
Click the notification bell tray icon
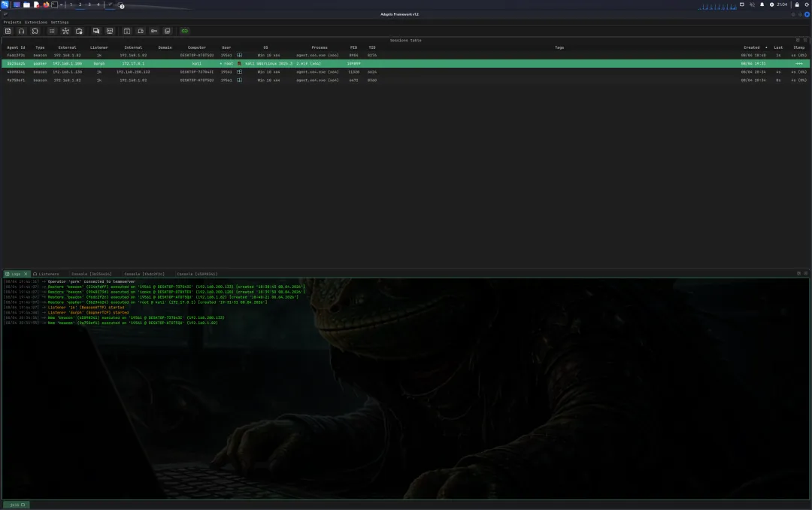pos(762,5)
